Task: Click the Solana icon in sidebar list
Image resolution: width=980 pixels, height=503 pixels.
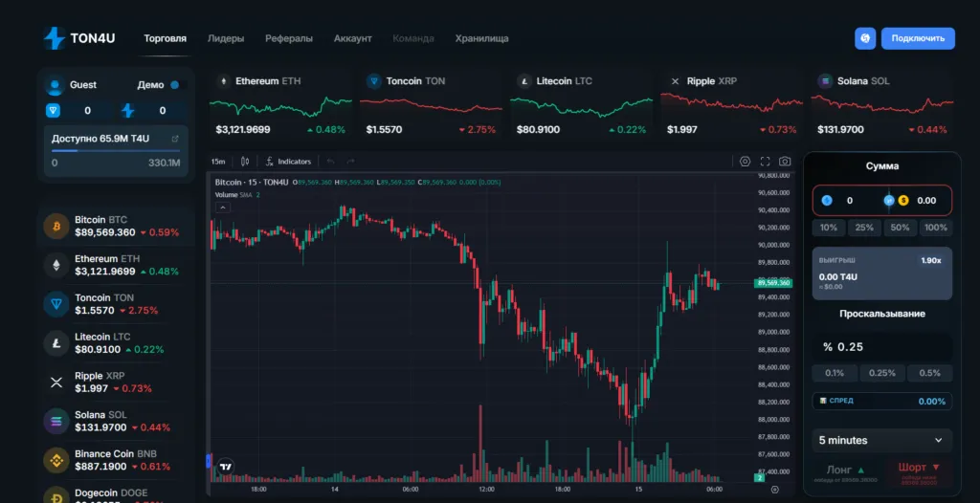Action: (x=56, y=421)
